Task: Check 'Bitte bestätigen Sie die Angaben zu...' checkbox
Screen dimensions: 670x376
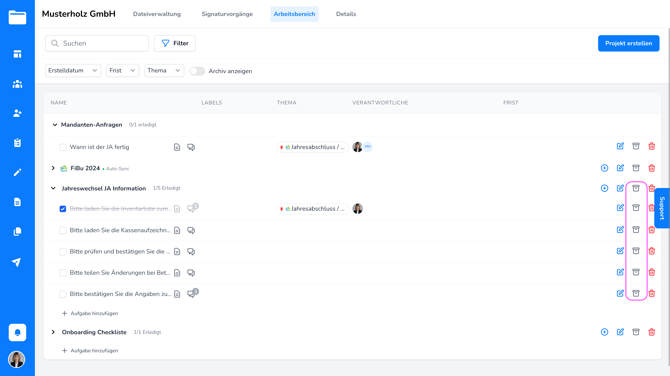Action: [63, 294]
